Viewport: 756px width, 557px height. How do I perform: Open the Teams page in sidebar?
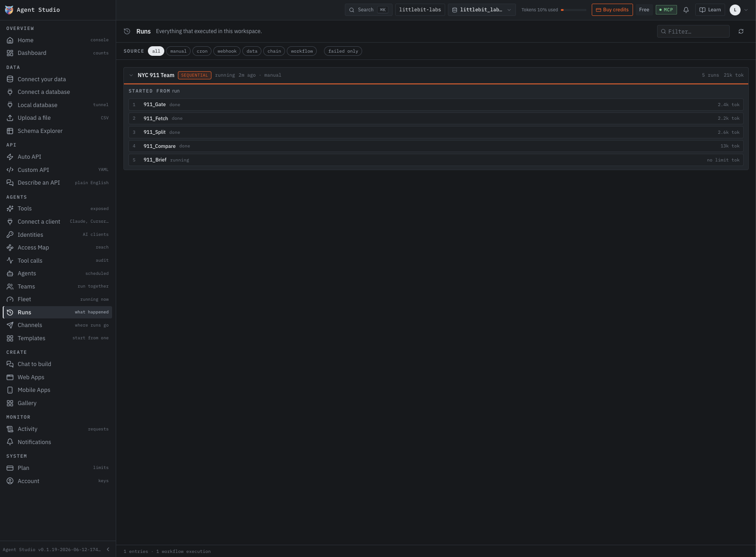coord(58,287)
